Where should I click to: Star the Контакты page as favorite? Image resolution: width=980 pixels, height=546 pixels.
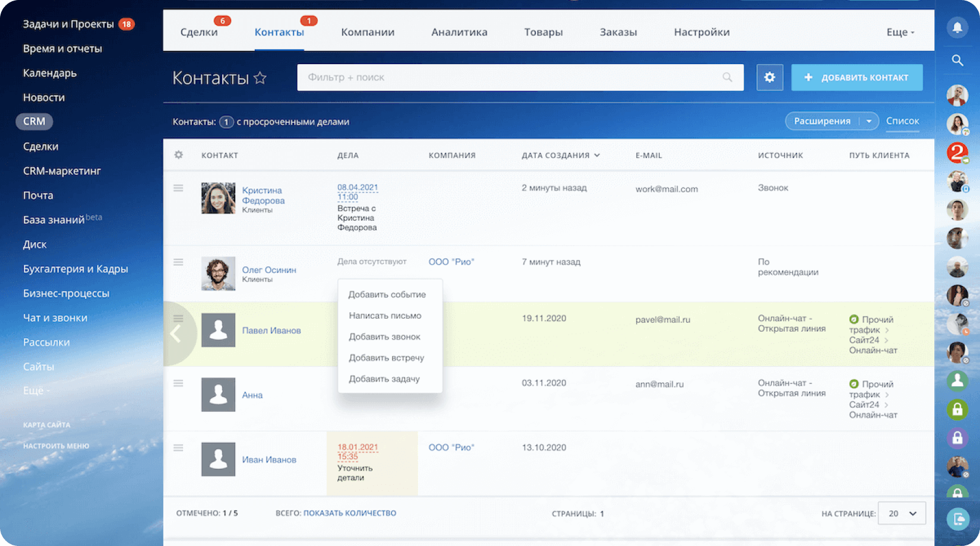[260, 78]
